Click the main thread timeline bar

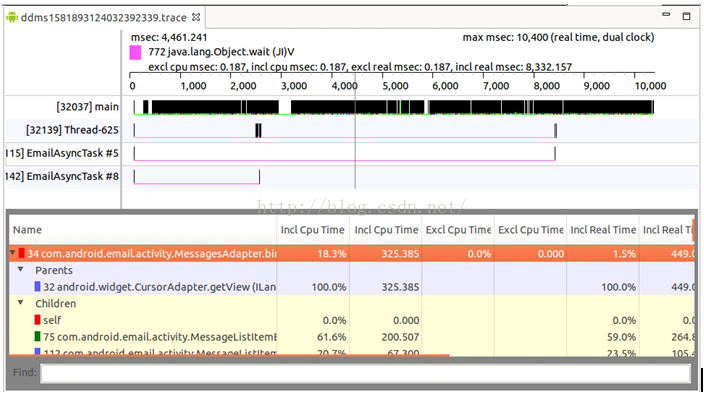point(393,107)
